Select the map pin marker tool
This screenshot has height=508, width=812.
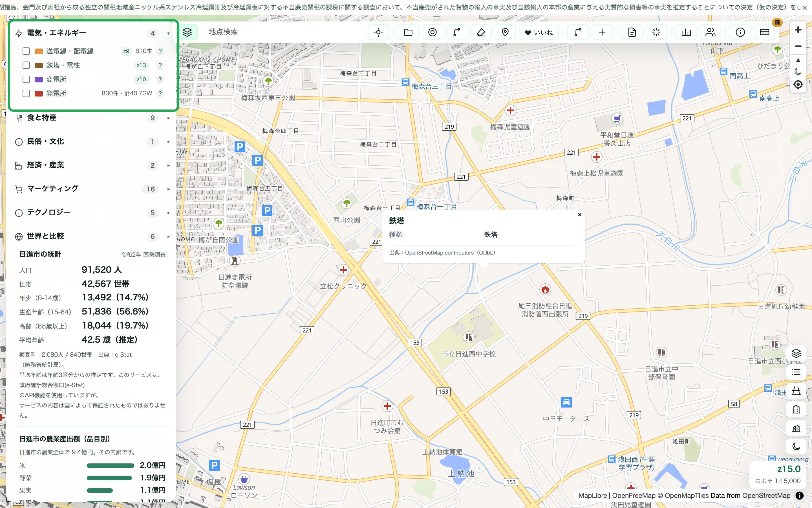(x=505, y=32)
